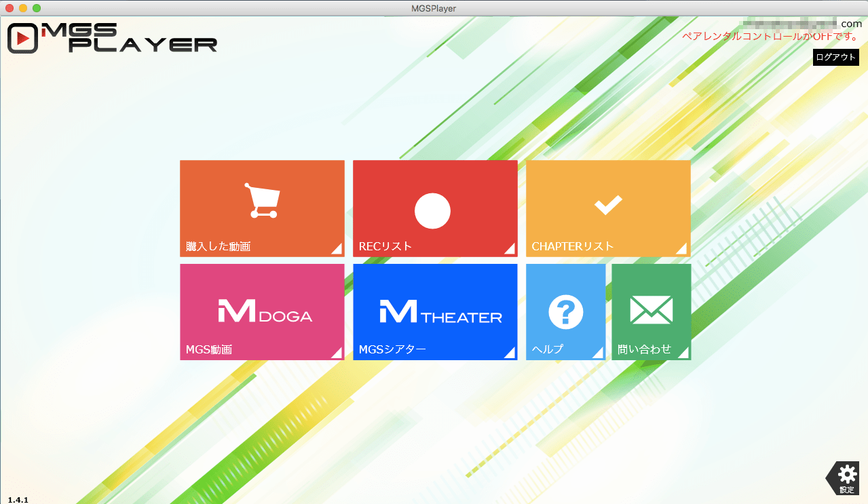Screen dimensions: 868x504
Task: Click the red pair rental control OFF notice
Action: pyautogui.click(x=771, y=37)
